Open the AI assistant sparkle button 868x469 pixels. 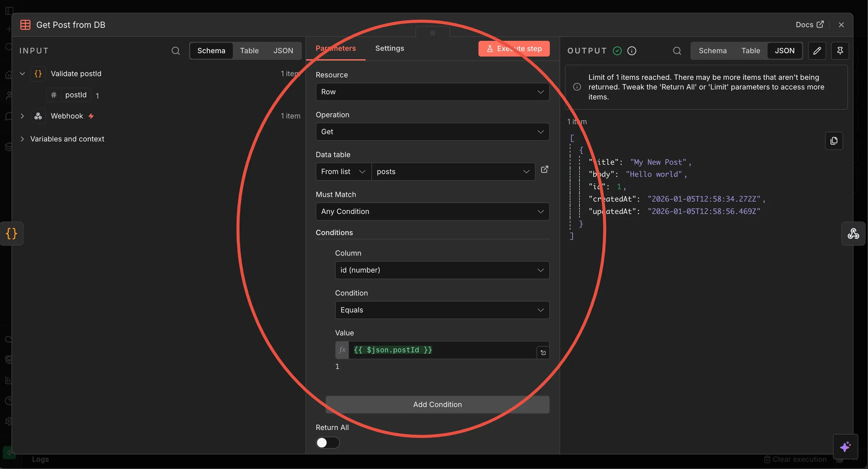click(845, 447)
